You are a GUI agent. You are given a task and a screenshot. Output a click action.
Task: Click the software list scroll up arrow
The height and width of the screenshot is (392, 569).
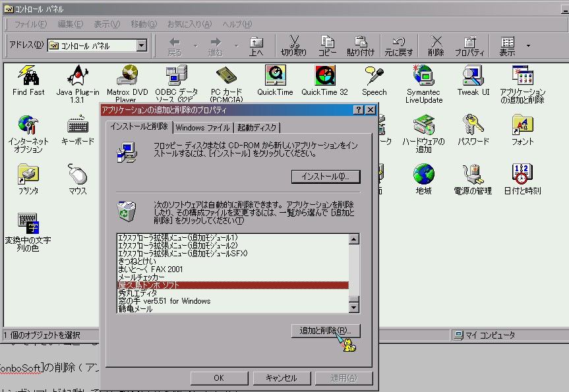pos(353,239)
